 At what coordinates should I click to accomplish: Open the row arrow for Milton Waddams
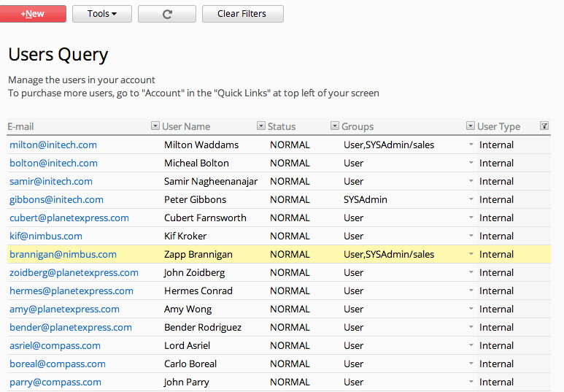click(x=471, y=145)
